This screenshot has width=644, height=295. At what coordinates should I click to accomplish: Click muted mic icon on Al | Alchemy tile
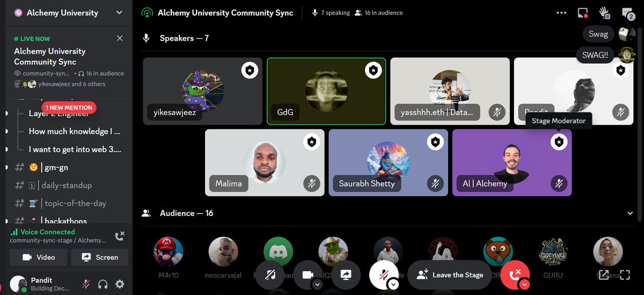point(559,184)
